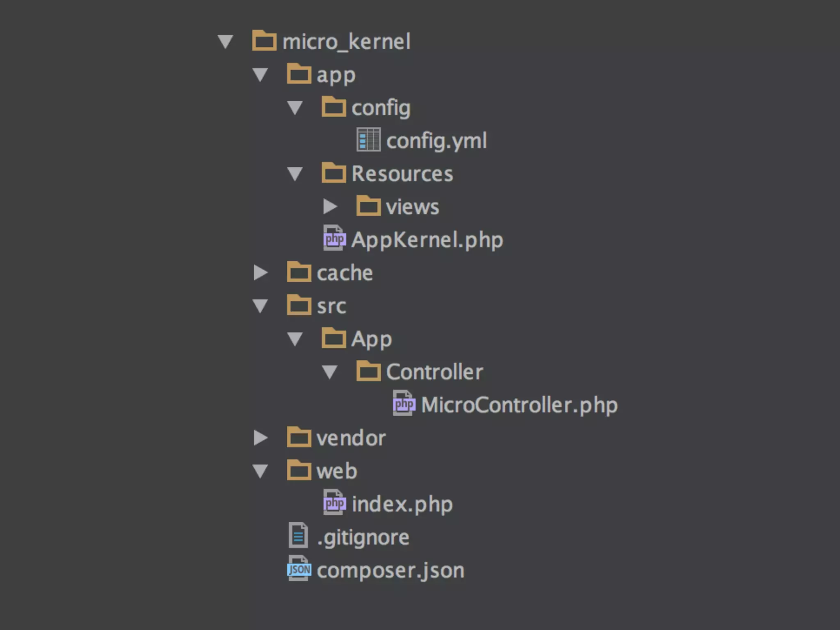Collapse the app folder arrow
The height and width of the screenshot is (630, 840).
(260, 75)
